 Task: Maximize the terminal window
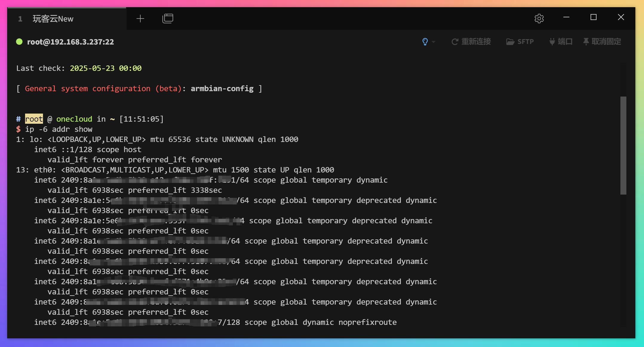tap(594, 17)
